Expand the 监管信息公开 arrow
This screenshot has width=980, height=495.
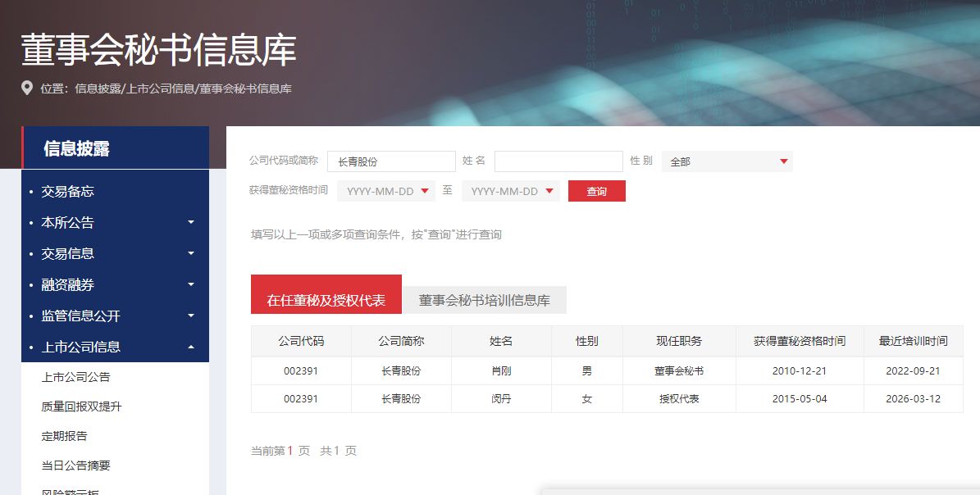coord(190,316)
